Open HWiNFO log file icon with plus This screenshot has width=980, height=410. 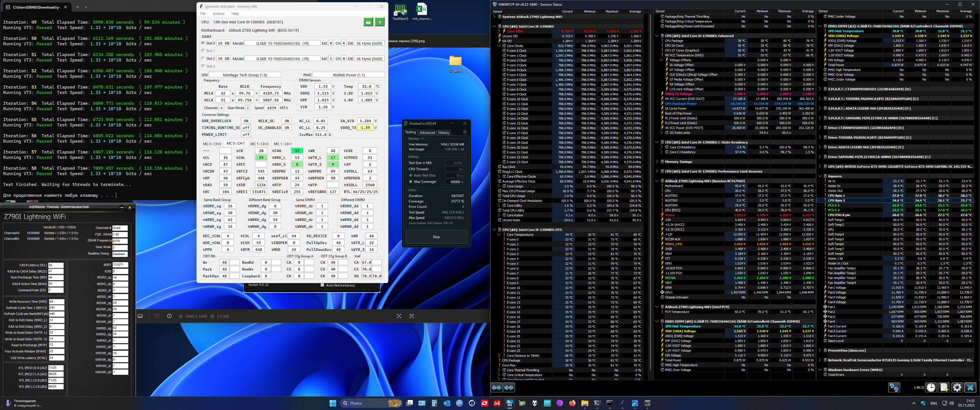click(944, 388)
